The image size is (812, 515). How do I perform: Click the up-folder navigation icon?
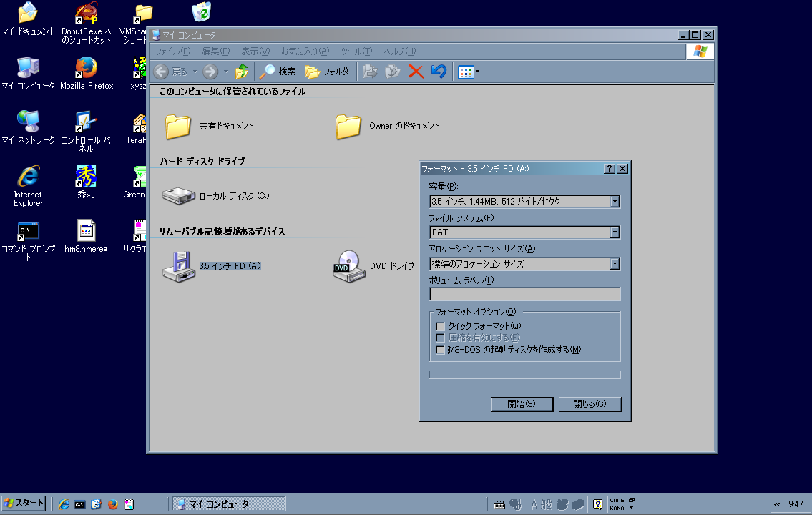[x=243, y=72]
